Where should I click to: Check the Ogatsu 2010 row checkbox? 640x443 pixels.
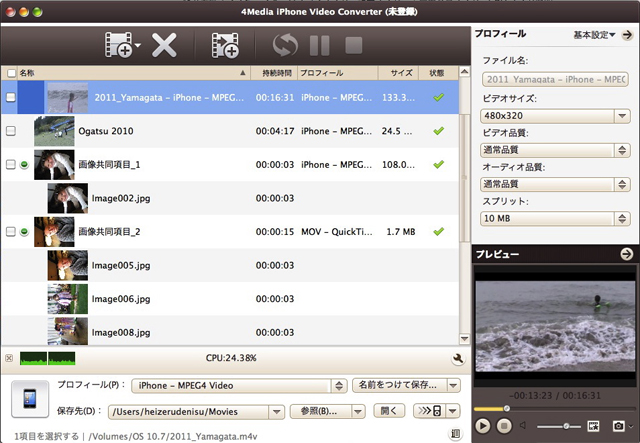click(x=11, y=131)
